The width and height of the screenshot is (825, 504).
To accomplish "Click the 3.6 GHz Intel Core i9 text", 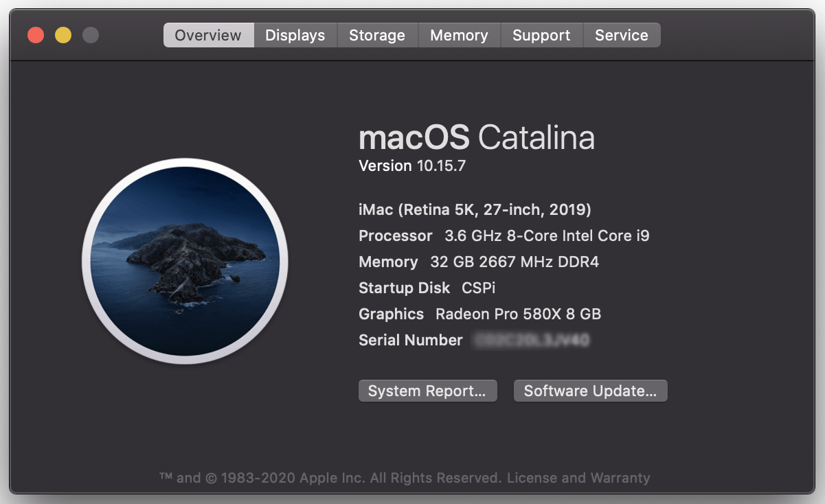I will click(x=547, y=236).
